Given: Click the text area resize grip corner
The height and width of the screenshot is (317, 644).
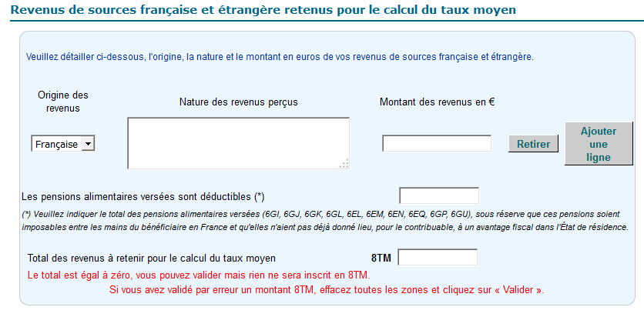Looking at the screenshot, I should (x=344, y=164).
